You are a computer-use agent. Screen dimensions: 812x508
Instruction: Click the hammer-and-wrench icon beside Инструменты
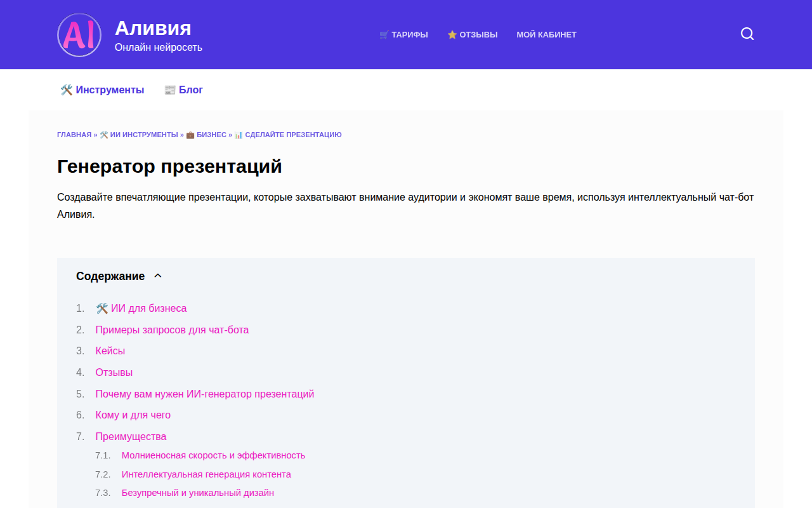(x=65, y=90)
